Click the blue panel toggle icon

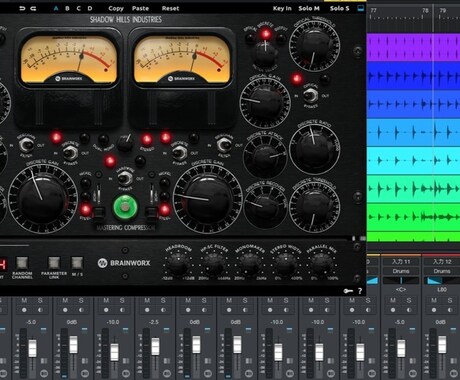(x=361, y=8)
